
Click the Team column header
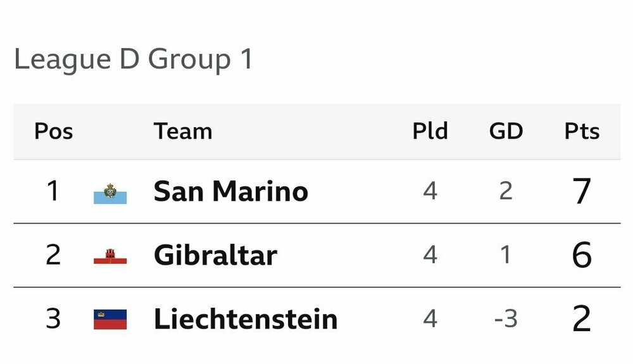click(x=183, y=132)
